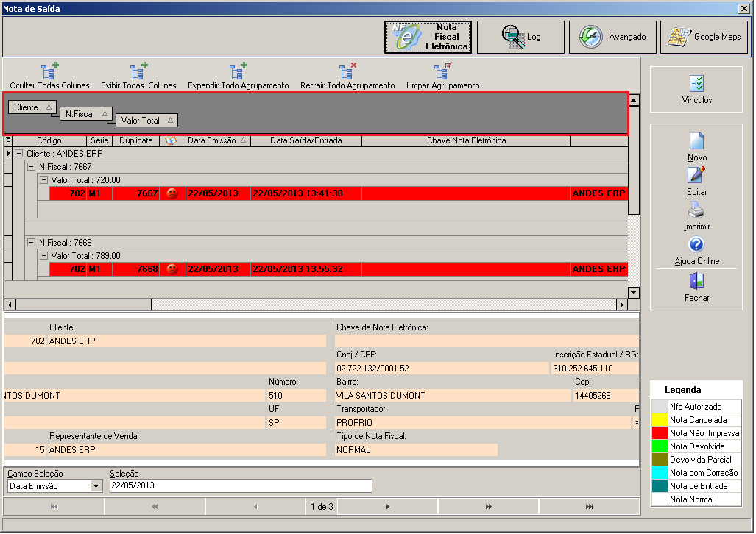Click olive Devolvida Parcial swatch
This screenshot has width=756, height=534.
(x=660, y=459)
